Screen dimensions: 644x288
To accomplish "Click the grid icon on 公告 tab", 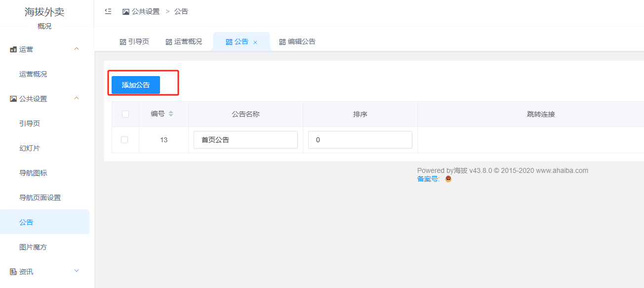I will [229, 42].
